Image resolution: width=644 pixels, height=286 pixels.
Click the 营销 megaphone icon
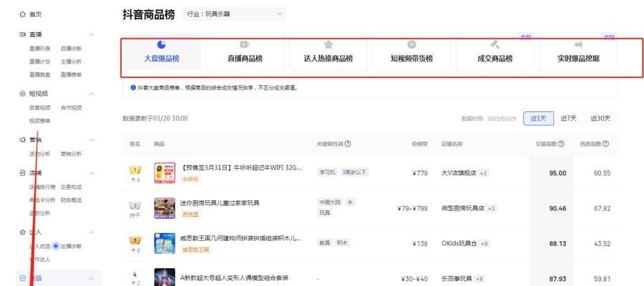(22, 140)
